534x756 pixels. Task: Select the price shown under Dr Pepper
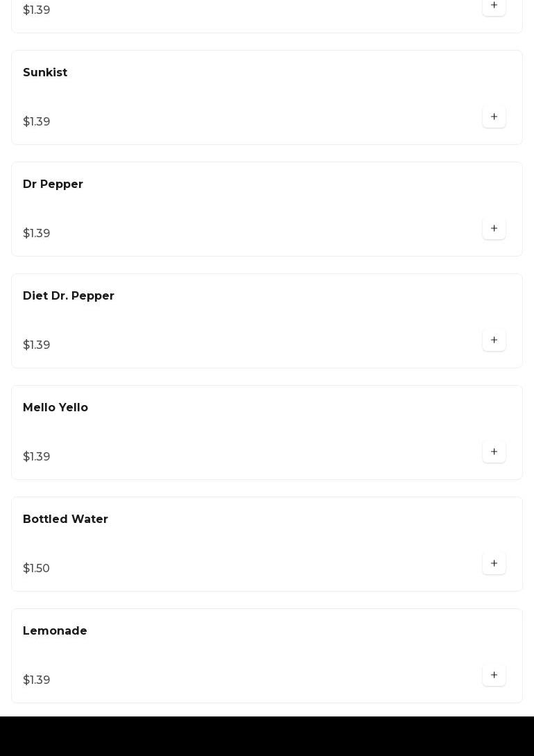(x=37, y=234)
